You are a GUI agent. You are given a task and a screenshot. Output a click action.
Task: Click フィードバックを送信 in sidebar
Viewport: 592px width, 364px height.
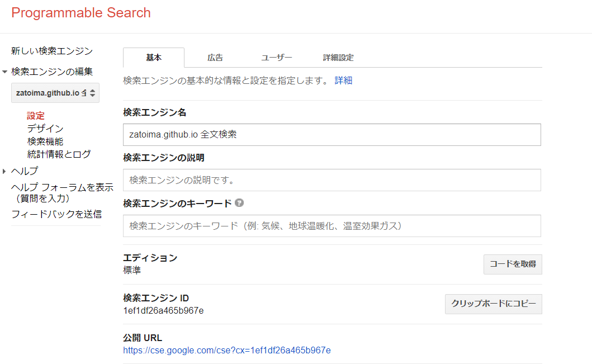(56, 214)
